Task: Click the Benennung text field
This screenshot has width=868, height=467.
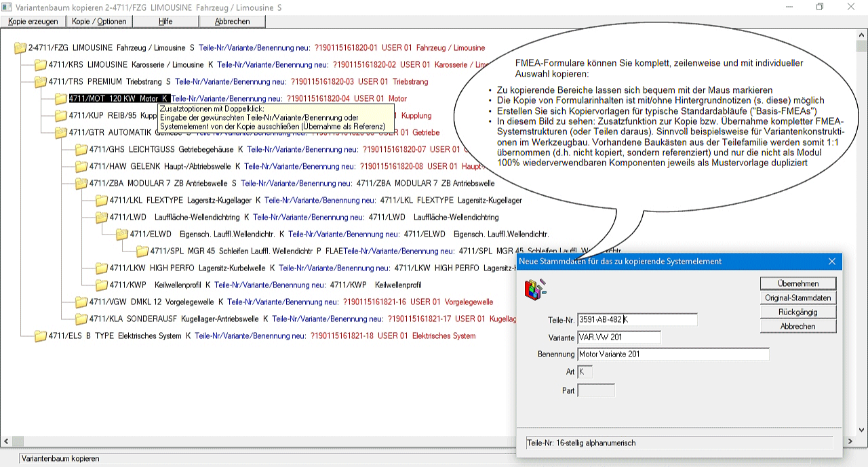Action: [x=673, y=354]
